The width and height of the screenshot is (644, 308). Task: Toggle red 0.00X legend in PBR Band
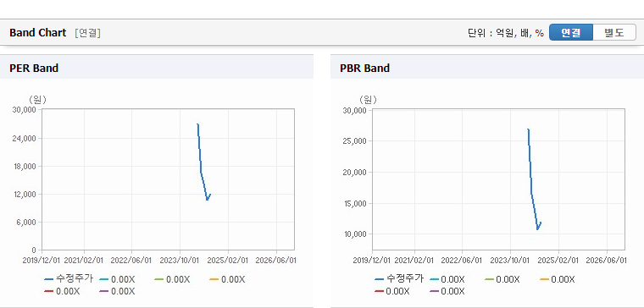tap(391, 292)
